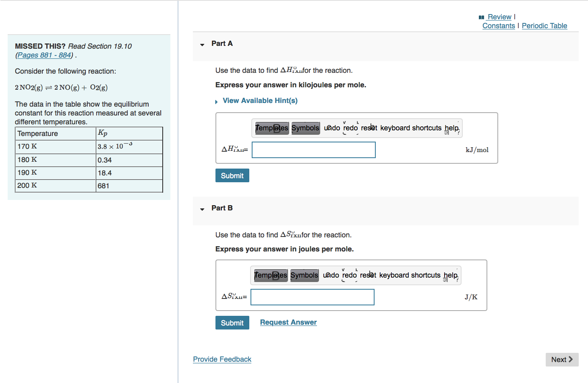Click redo in Part A toolbar
Image resolution: width=588 pixels, height=383 pixels.
pyautogui.click(x=350, y=128)
